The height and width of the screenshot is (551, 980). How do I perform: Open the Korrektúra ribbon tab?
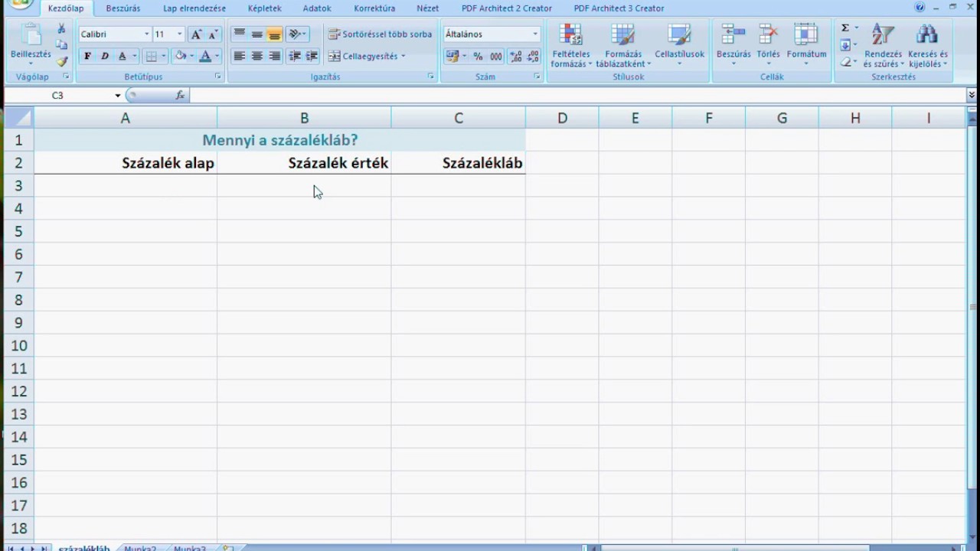click(374, 8)
